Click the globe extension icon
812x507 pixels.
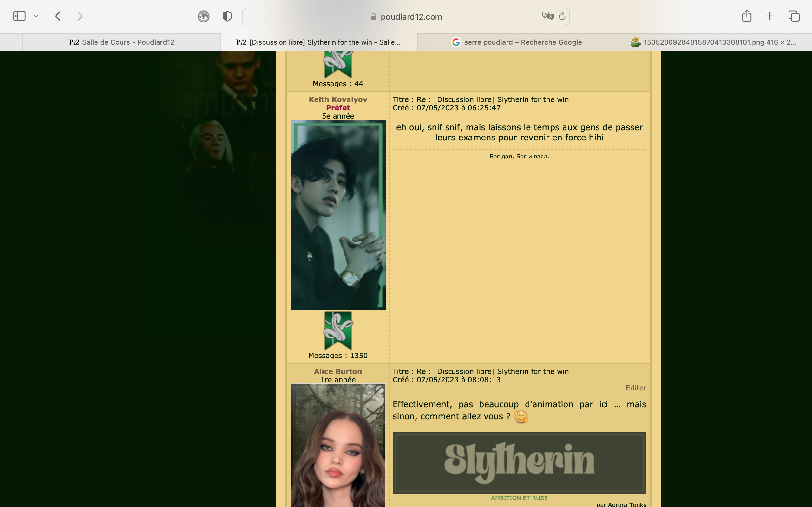click(203, 16)
